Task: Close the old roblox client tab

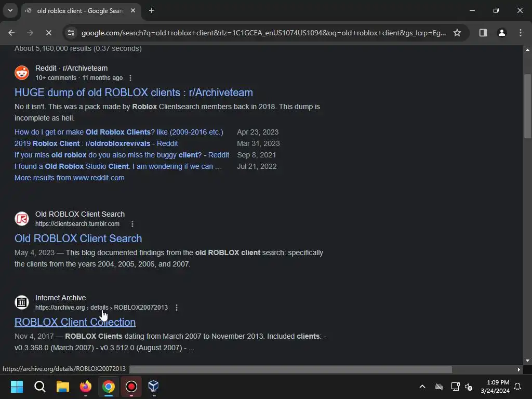Action: [133, 10]
